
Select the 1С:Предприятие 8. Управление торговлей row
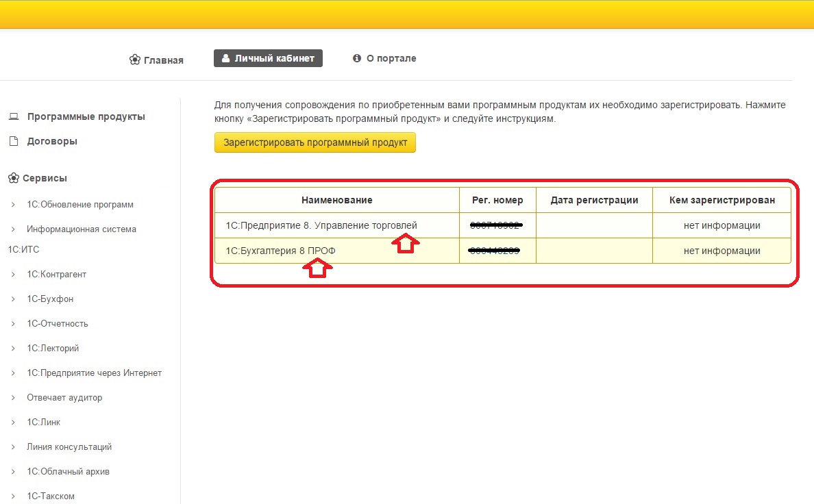[321, 225]
